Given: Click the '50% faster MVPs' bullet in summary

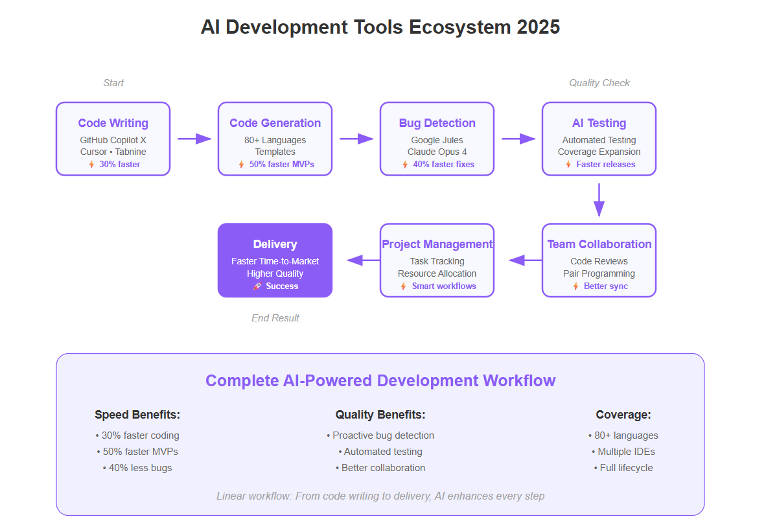Looking at the screenshot, I should coord(137,452).
